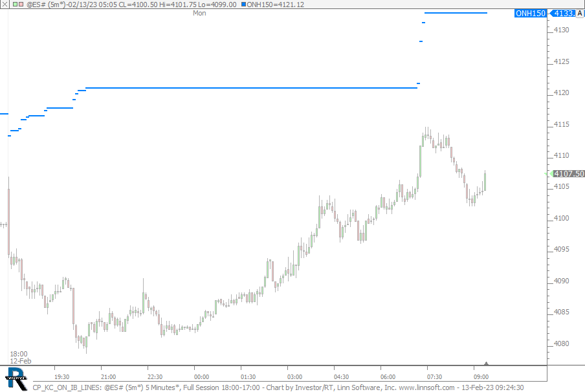Click the 19:30 time axis label
Viewport: 585px width, 392px height.
[61, 376]
